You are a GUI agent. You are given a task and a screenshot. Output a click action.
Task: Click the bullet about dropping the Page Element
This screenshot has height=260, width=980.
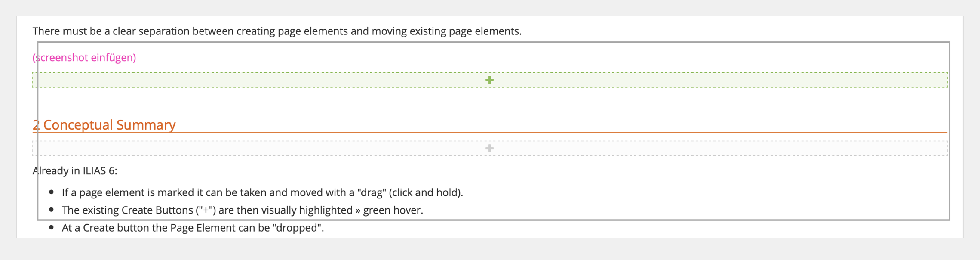click(x=193, y=228)
